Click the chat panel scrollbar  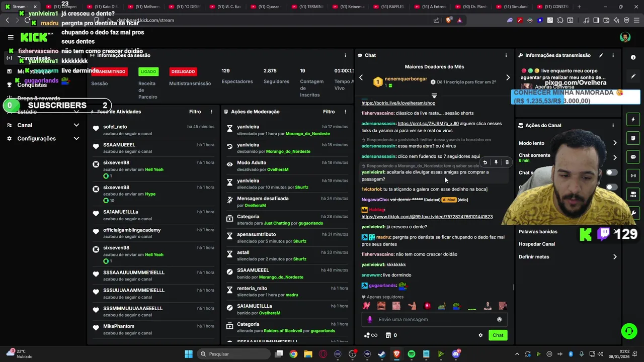click(513, 287)
